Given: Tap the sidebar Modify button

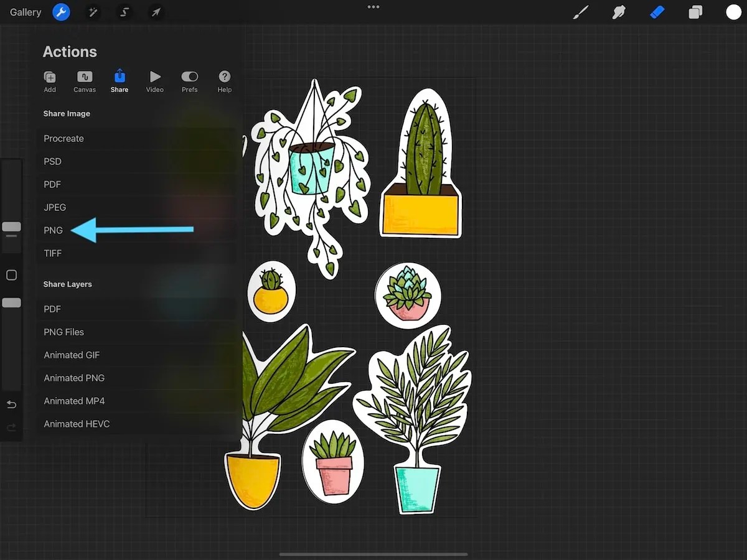Looking at the screenshot, I should (11, 275).
